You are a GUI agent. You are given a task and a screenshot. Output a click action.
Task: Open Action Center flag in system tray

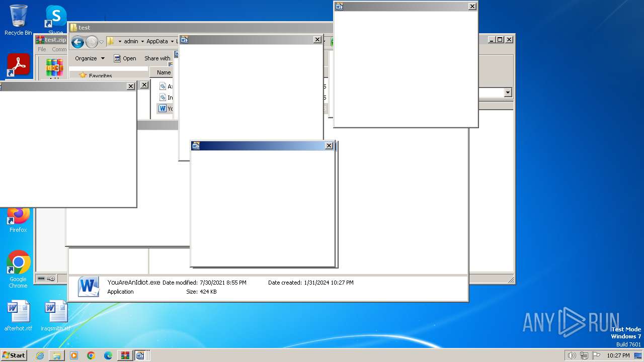tap(596, 355)
